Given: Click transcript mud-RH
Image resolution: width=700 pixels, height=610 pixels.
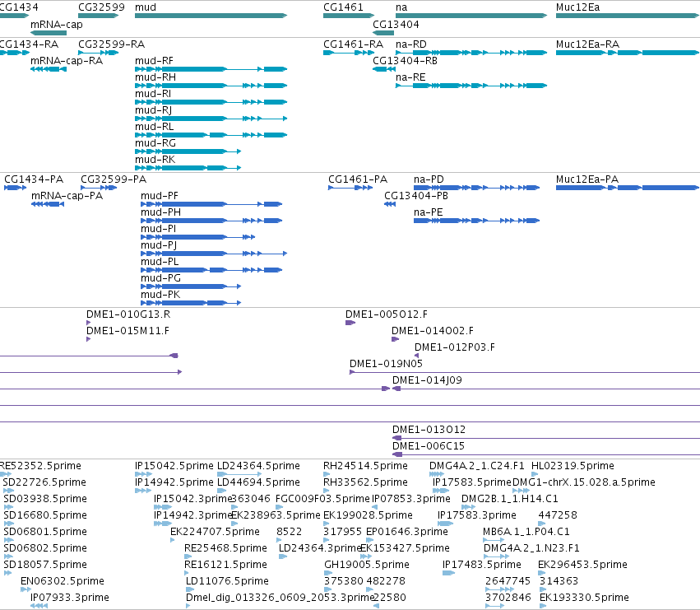Looking at the screenshot, I should (x=211, y=86).
